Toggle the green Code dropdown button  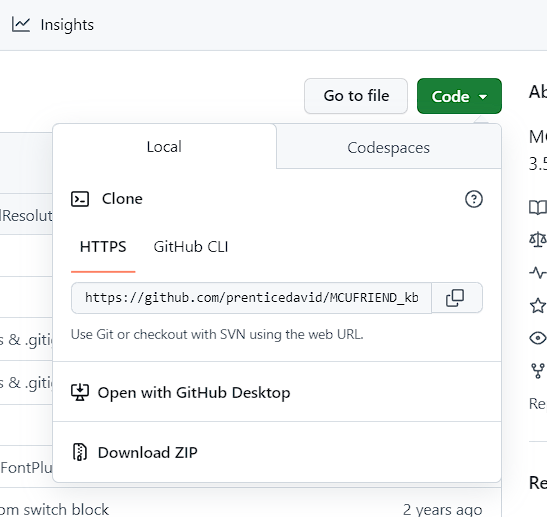(x=459, y=96)
